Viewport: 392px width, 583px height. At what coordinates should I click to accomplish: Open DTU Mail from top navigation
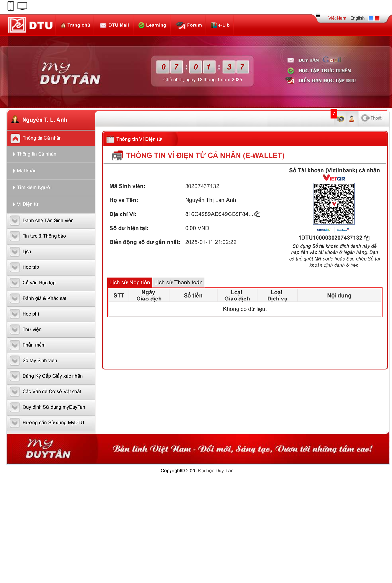tap(114, 25)
